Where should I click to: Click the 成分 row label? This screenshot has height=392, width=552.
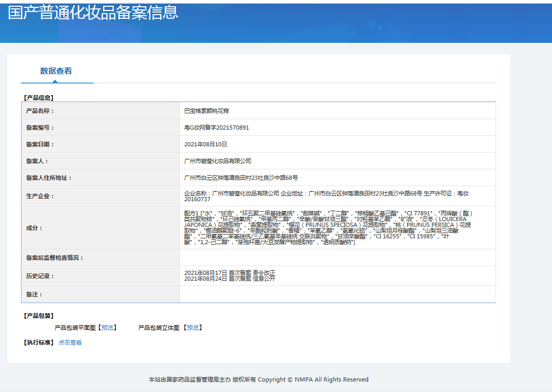pos(34,228)
